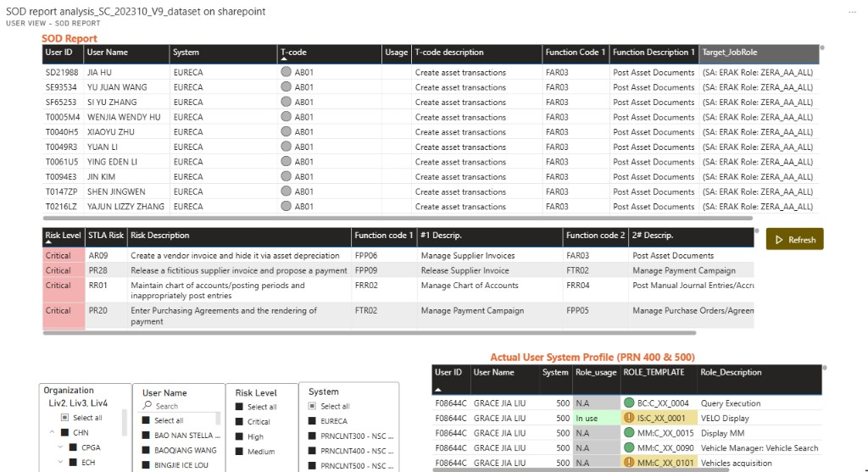The height and width of the screenshot is (472, 868).
Task: Click the Refresh button
Action: click(794, 239)
